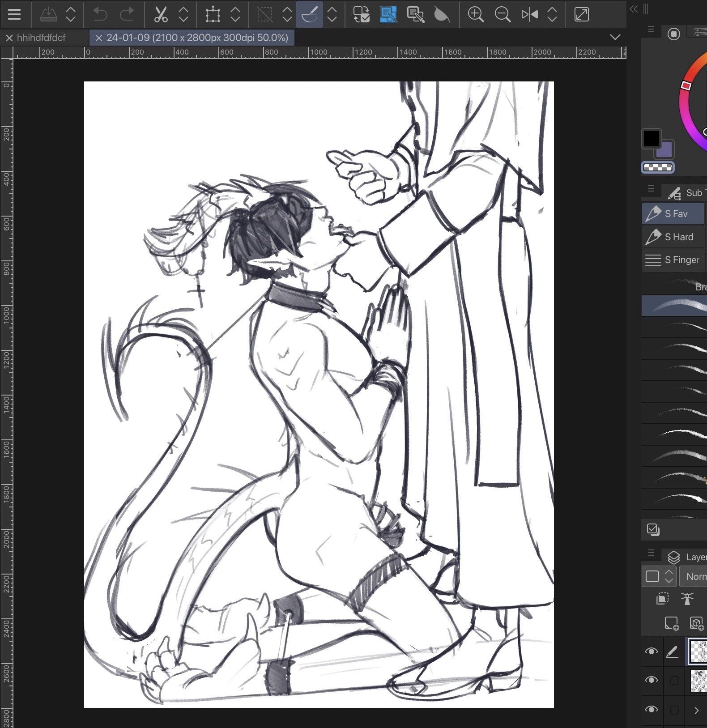Select the Cut scissors icon

(x=161, y=14)
